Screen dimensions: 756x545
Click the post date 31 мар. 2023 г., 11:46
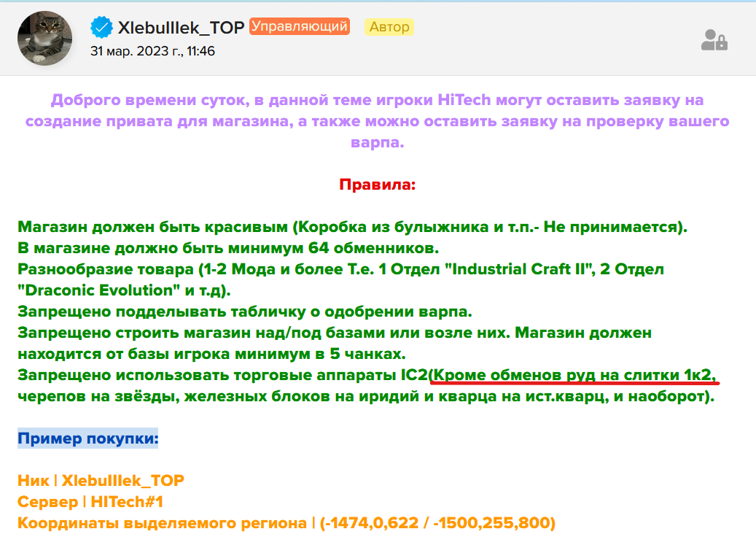pyautogui.click(x=152, y=51)
